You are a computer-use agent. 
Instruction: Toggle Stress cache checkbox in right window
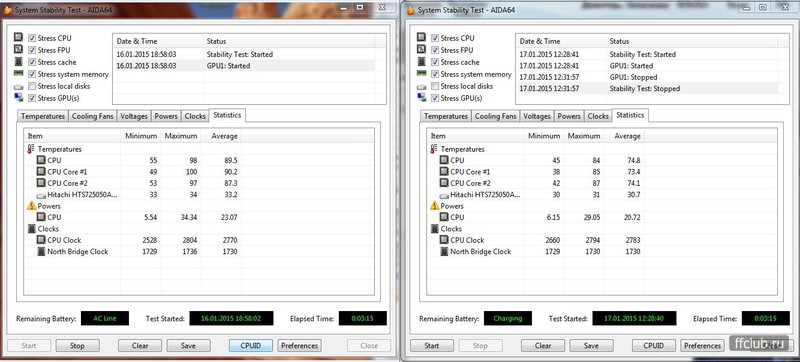tap(435, 62)
